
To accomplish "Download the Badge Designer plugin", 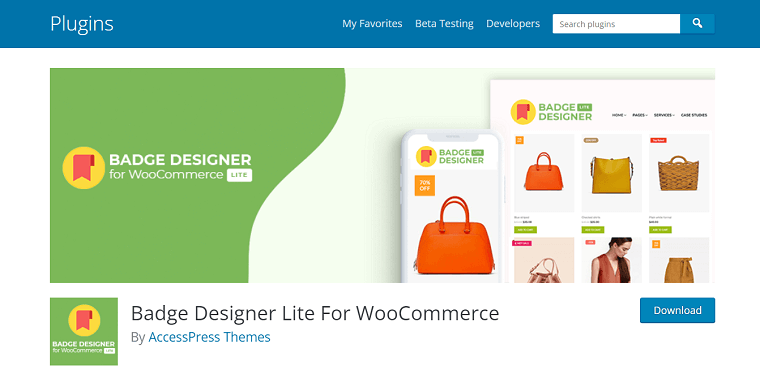I will [x=677, y=310].
